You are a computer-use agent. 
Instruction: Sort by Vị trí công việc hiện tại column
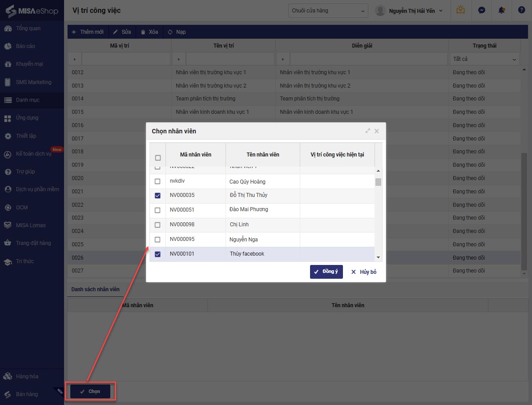[x=337, y=155]
